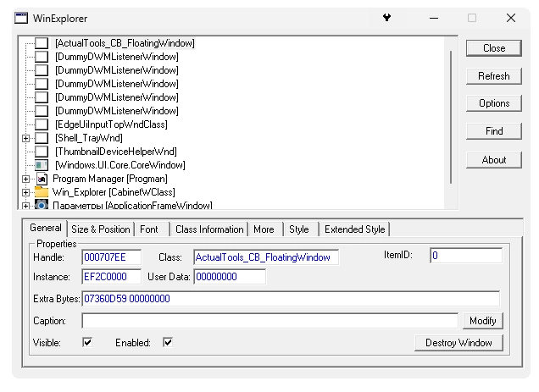The width and height of the screenshot is (539, 392).
Task: Switch to the General tab
Action: click(x=46, y=228)
